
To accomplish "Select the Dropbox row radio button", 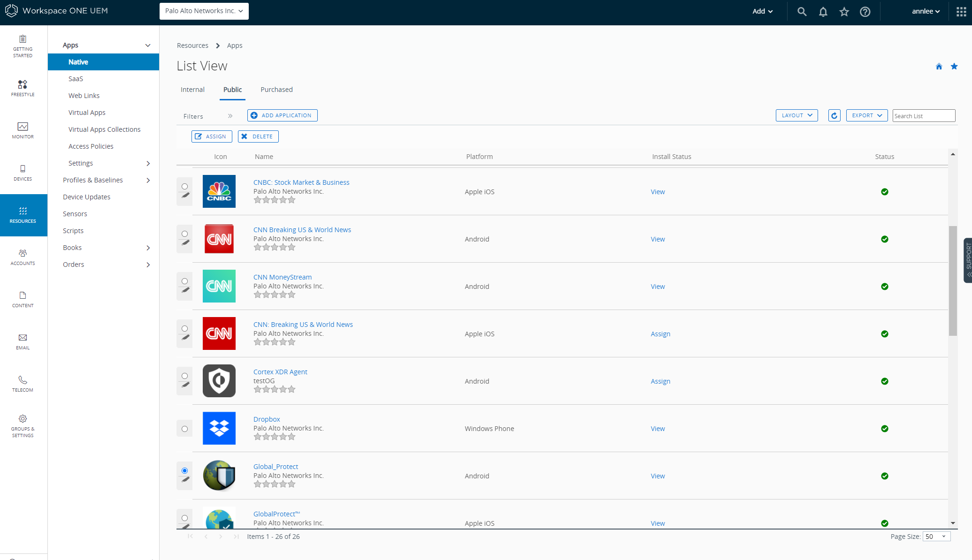I will click(x=184, y=429).
